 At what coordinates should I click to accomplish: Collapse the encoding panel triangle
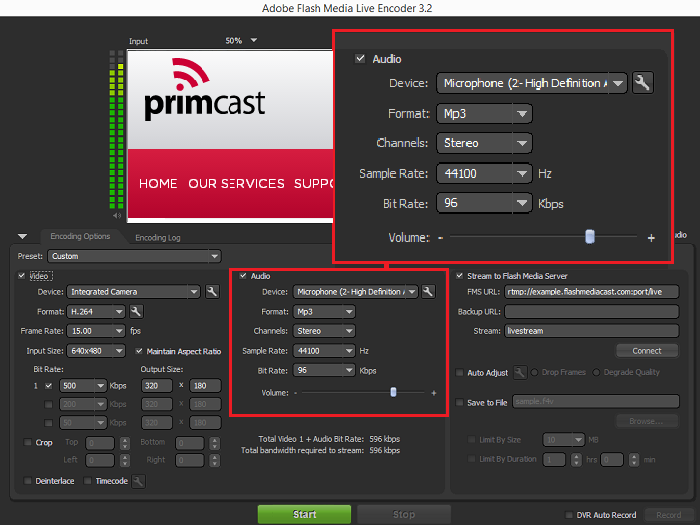[x=22, y=236]
